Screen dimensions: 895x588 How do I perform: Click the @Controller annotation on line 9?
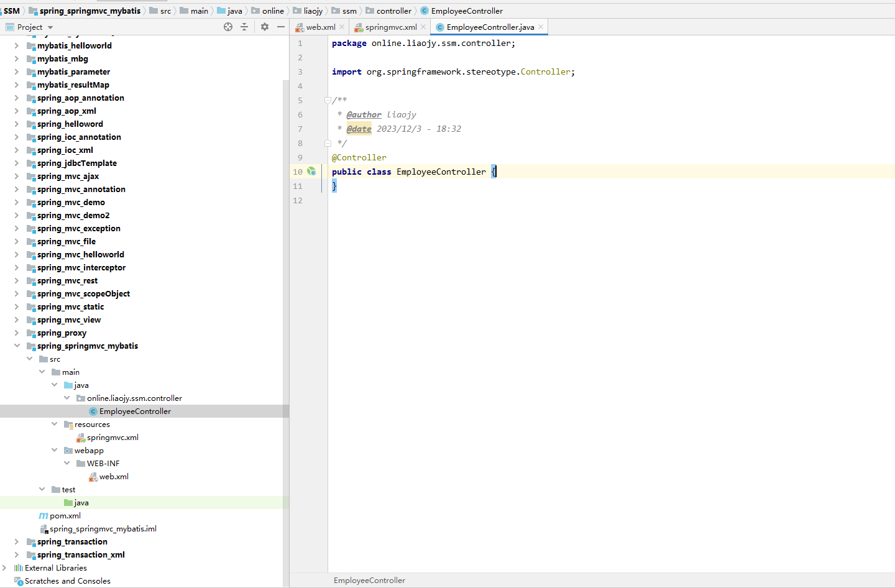[359, 157]
